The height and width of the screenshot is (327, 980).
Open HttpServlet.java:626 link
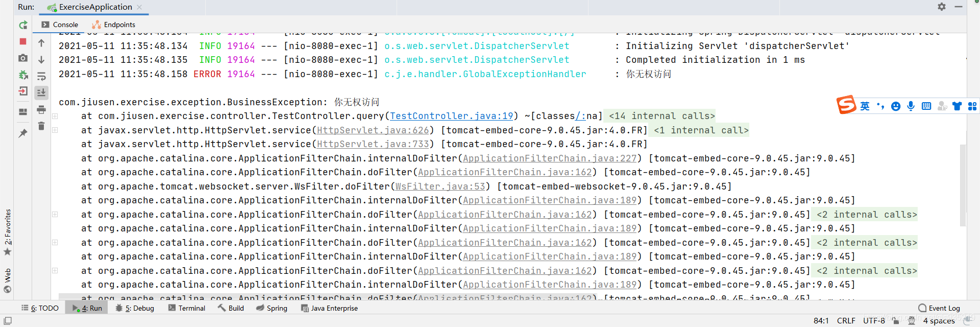pos(373,130)
